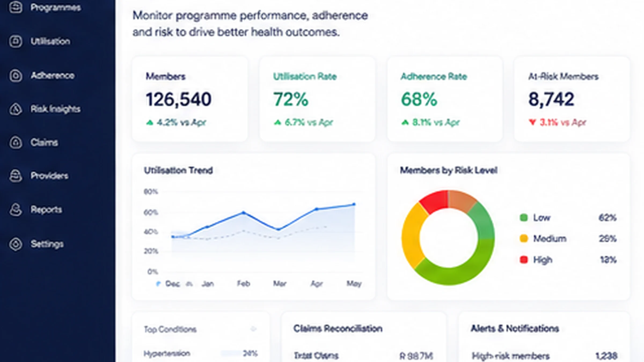Viewport: 644px width, 362px height.
Task: Click the Top Conditions heading
Action: (x=170, y=329)
